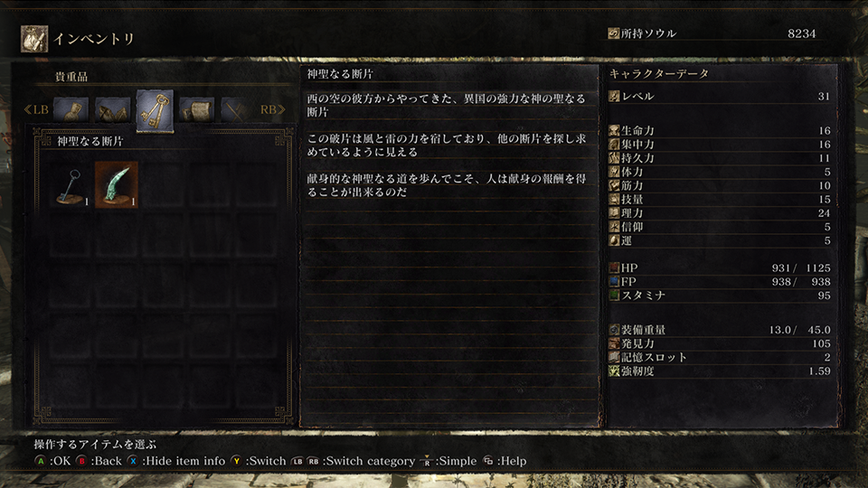Select the scroll category tab icon
This screenshot has width=868, height=488.
(x=196, y=110)
